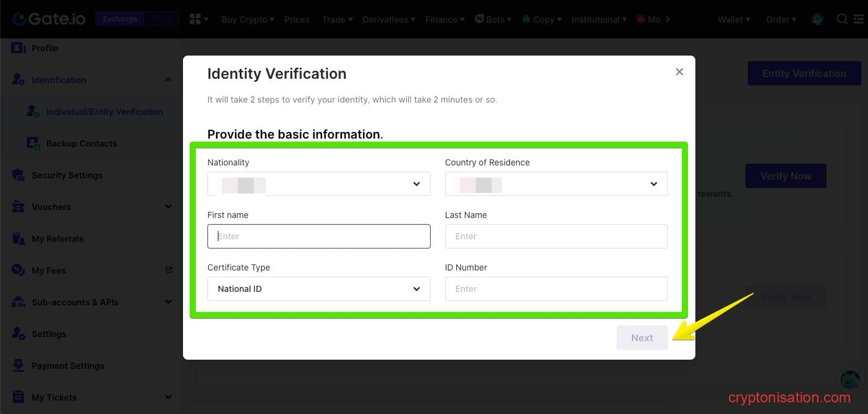Open the user avatar icon in header
The height and width of the screenshot is (414, 868).
(x=817, y=20)
